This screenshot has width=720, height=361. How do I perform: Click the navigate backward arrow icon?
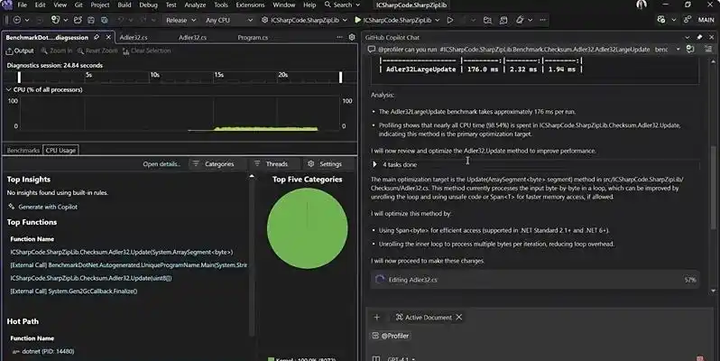tap(17, 20)
